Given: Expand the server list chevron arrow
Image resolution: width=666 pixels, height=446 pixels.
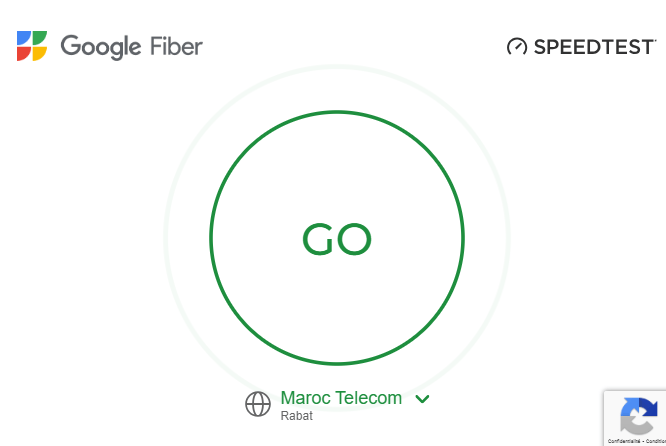Looking at the screenshot, I should pyautogui.click(x=422, y=399).
